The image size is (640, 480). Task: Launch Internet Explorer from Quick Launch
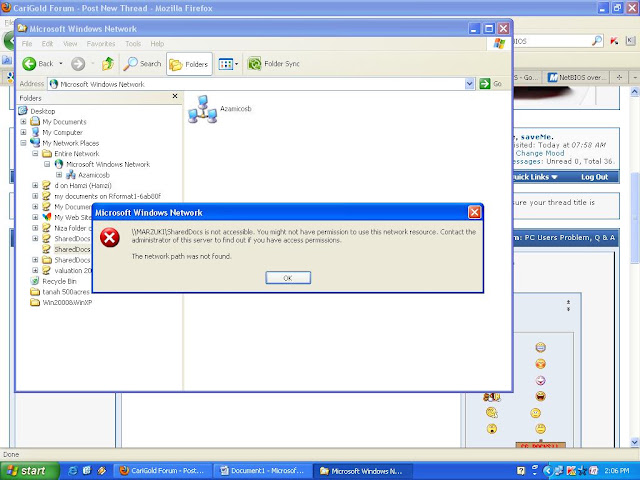click(73, 471)
